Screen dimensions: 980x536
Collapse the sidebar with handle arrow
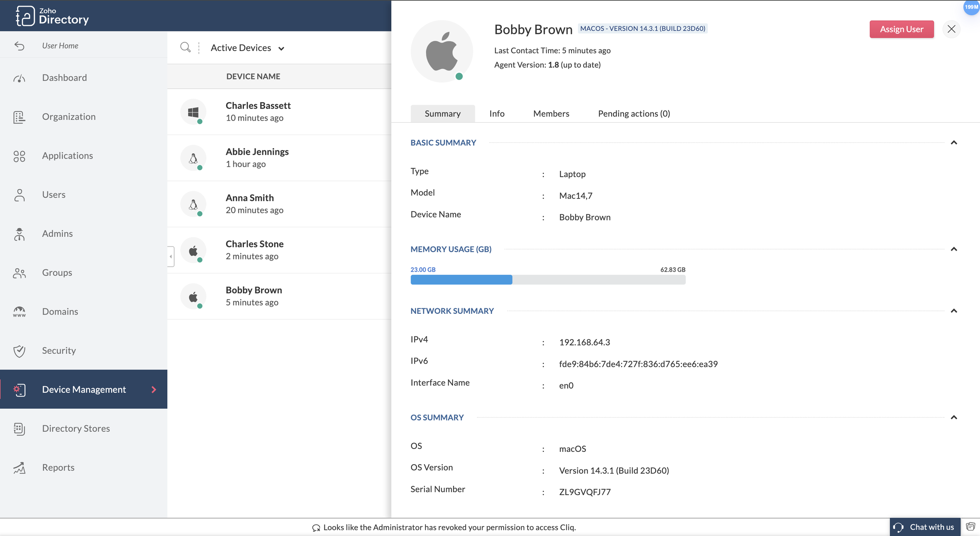tap(171, 256)
